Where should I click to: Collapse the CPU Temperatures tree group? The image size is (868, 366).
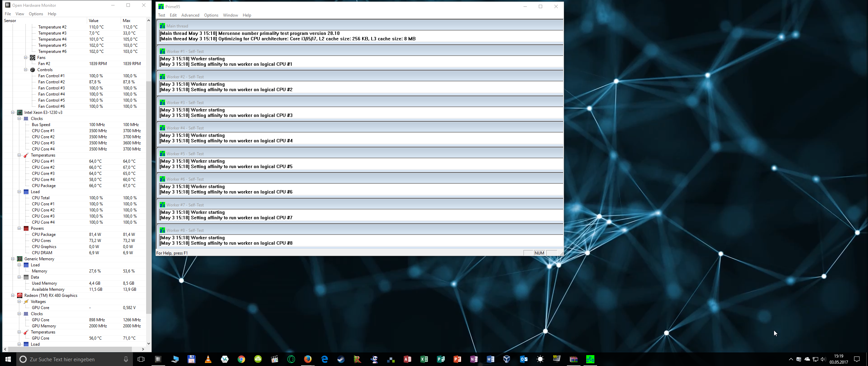pos(19,155)
